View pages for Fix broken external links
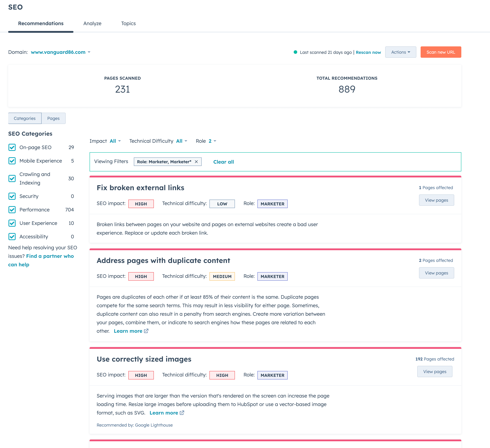The height and width of the screenshot is (448, 490). click(x=436, y=200)
